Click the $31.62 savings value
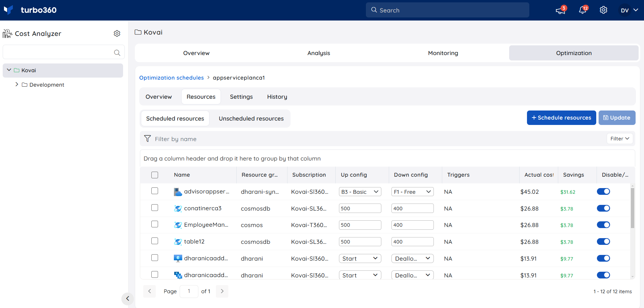Screen dimensions: 644x308 click(568, 192)
